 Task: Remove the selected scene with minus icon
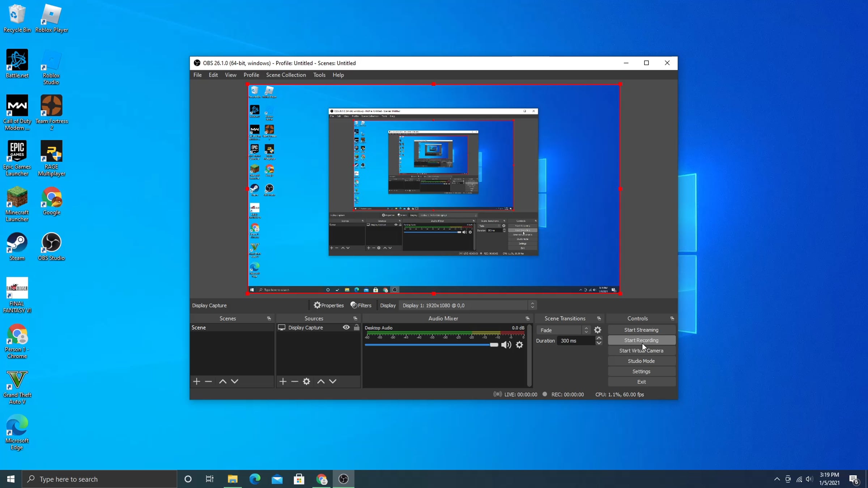pos(208,381)
